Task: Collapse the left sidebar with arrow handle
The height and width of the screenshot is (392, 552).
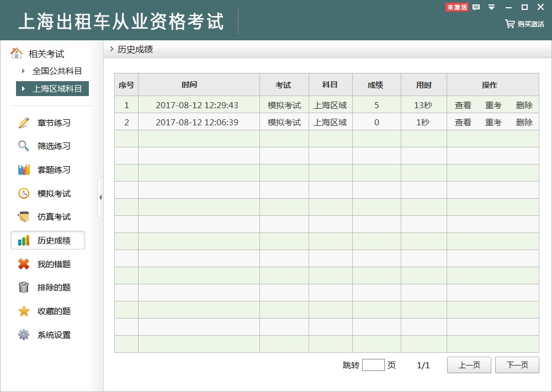Action: 100,198
